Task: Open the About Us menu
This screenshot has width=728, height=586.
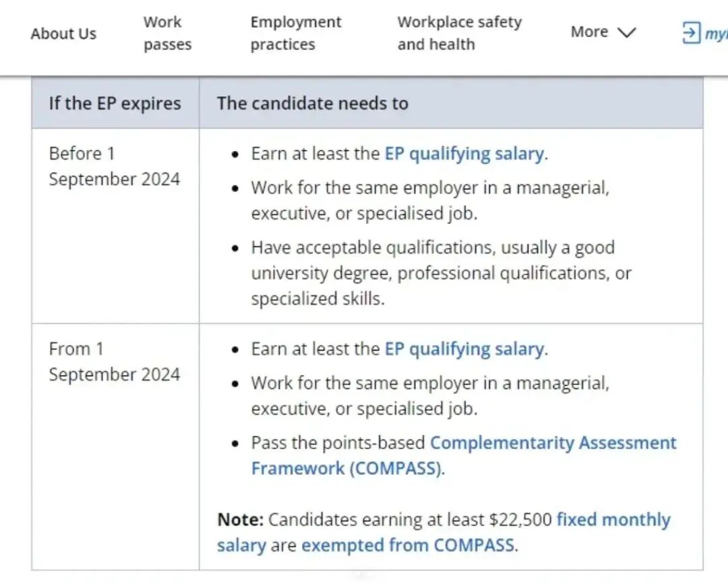Action: coord(63,34)
